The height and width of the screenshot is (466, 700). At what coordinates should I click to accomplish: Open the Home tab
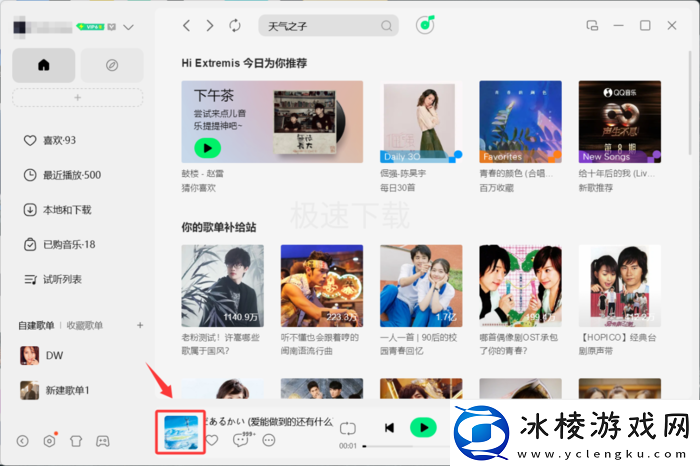click(44, 65)
